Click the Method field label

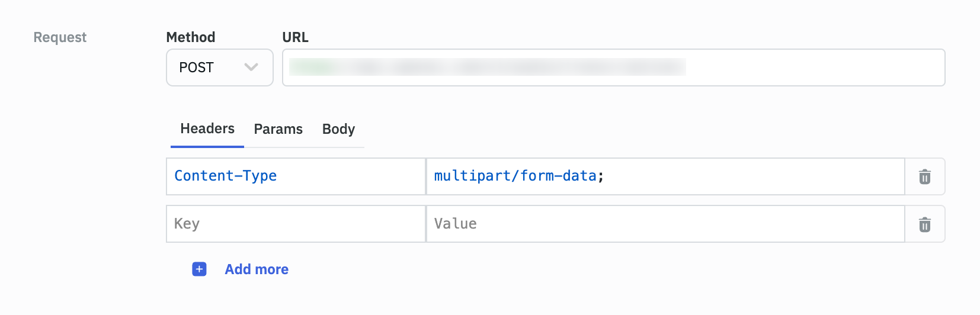pyautogui.click(x=190, y=37)
